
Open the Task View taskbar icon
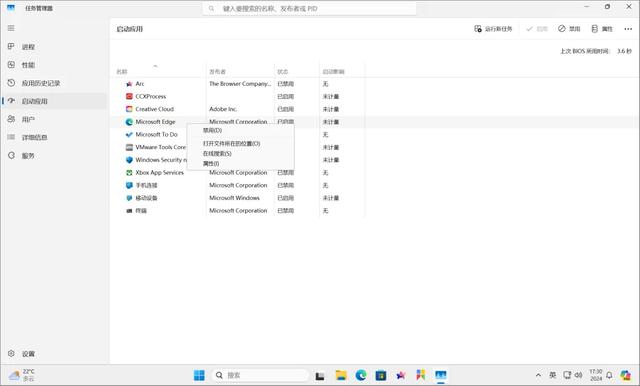pyautogui.click(x=320, y=376)
